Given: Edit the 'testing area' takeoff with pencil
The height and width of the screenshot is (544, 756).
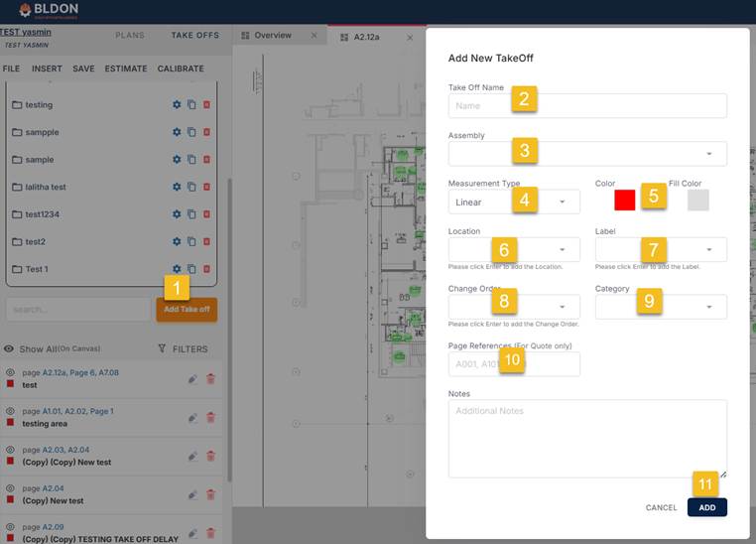Looking at the screenshot, I should click(192, 417).
